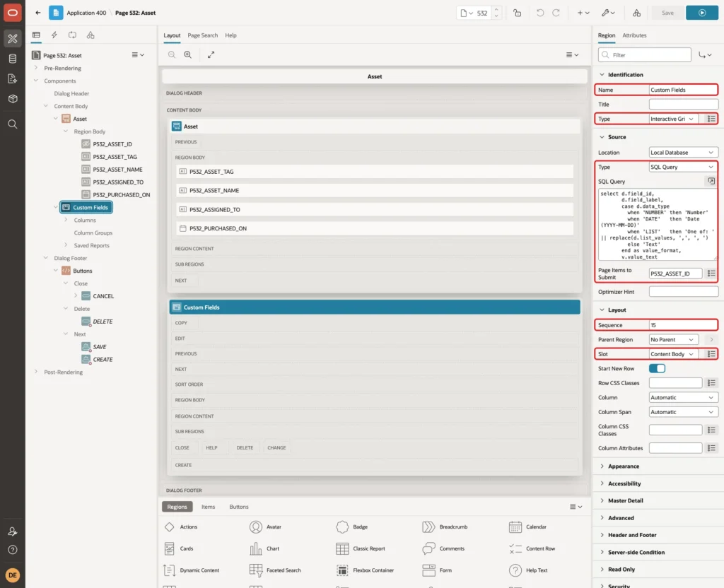Open the Source Type SQL Query dropdown
Screen dimensions: 724x588
(684, 167)
